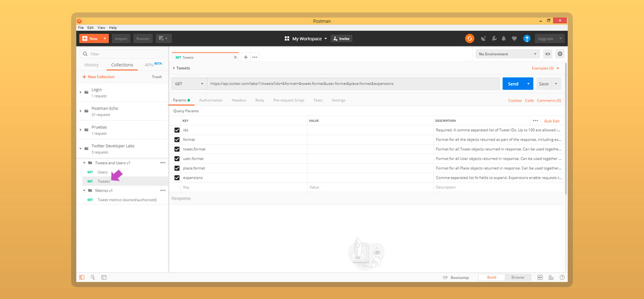
Task: Open the File menu
Action: click(81, 27)
